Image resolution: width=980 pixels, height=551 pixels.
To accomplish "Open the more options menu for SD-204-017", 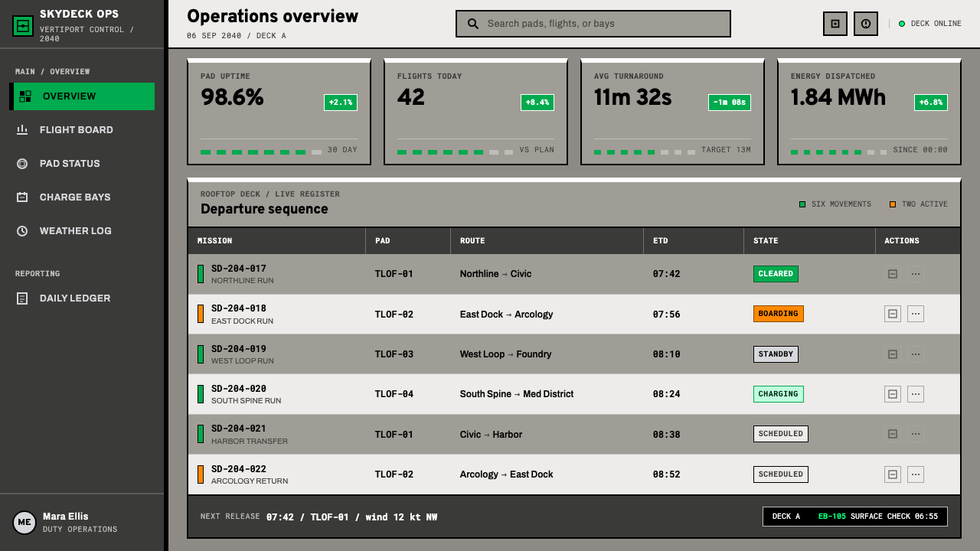I will [x=916, y=274].
